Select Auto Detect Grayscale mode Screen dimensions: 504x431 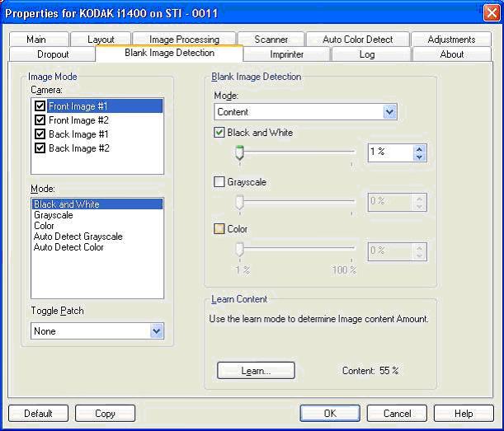[x=97, y=237]
